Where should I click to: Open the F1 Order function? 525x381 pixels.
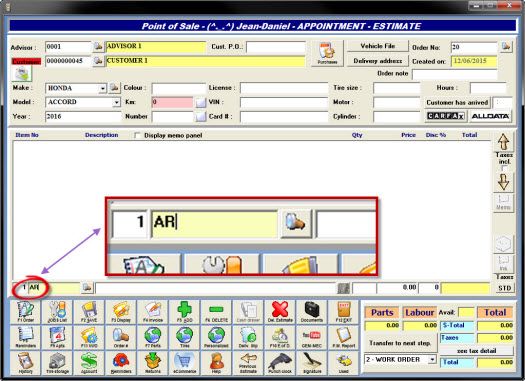pyautogui.click(x=26, y=312)
